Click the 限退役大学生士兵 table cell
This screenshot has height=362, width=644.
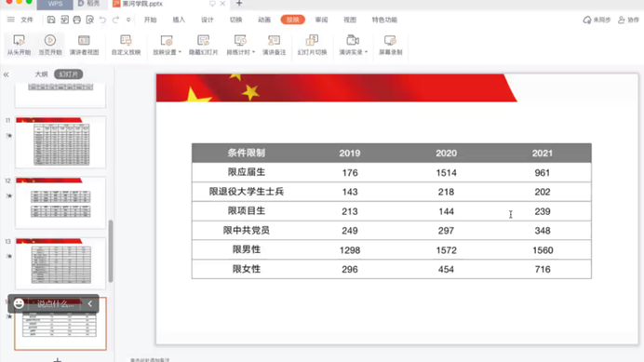coord(247,192)
